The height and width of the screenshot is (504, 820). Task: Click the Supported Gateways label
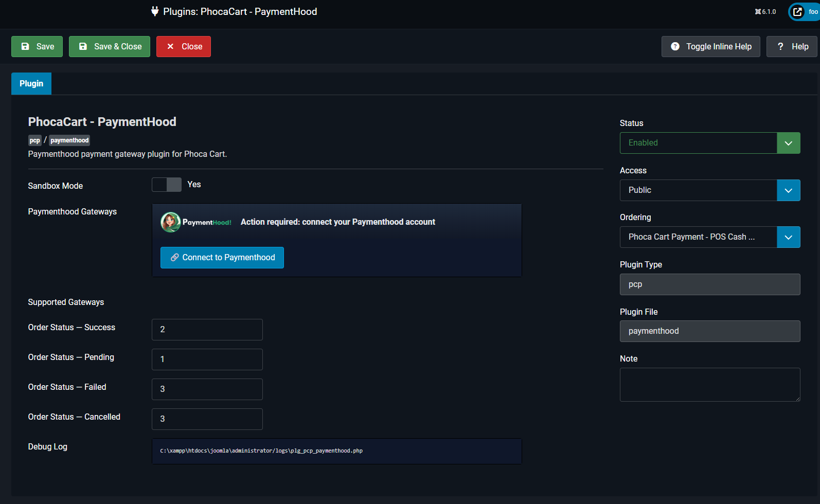[x=66, y=302]
